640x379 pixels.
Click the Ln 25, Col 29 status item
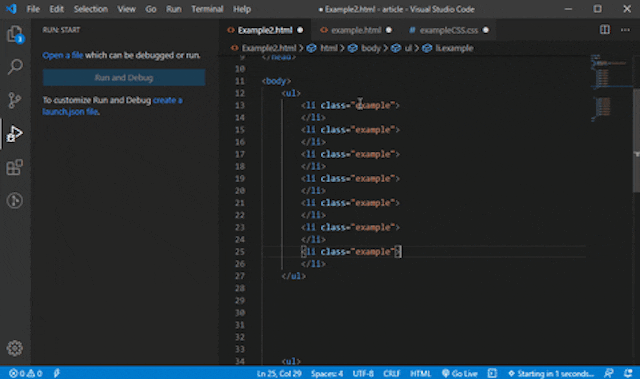(x=279, y=373)
